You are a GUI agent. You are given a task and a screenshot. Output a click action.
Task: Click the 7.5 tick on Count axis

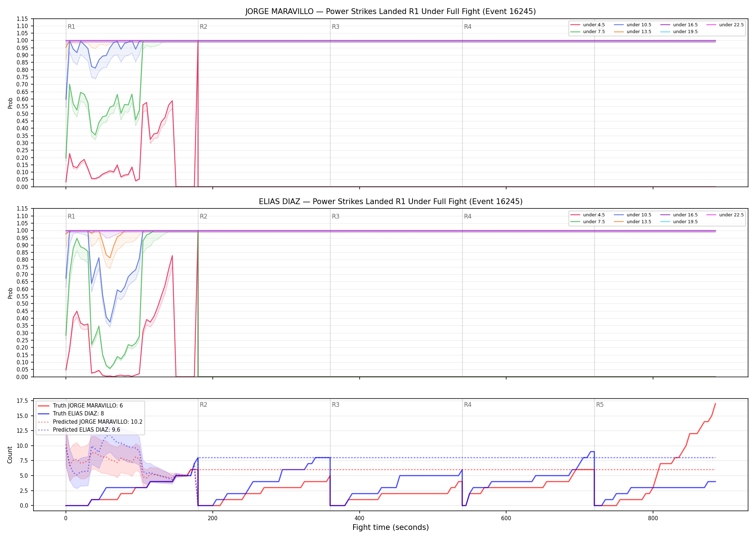[24, 461]
